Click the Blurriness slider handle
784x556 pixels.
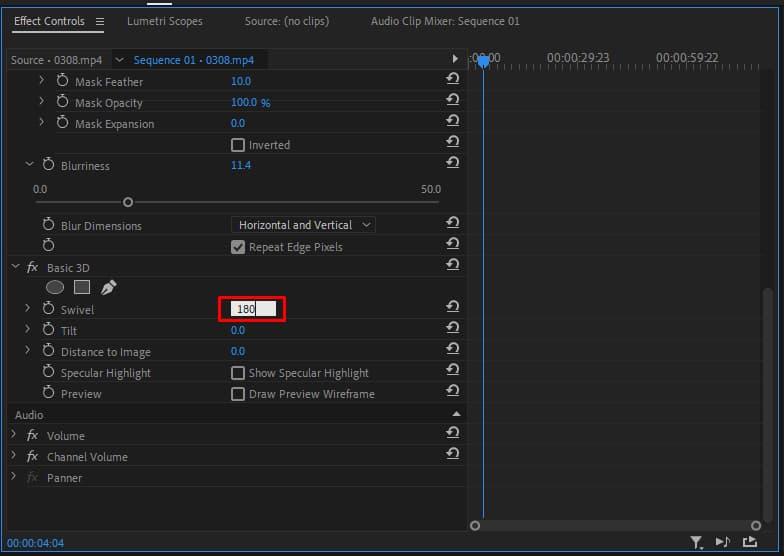127,202
